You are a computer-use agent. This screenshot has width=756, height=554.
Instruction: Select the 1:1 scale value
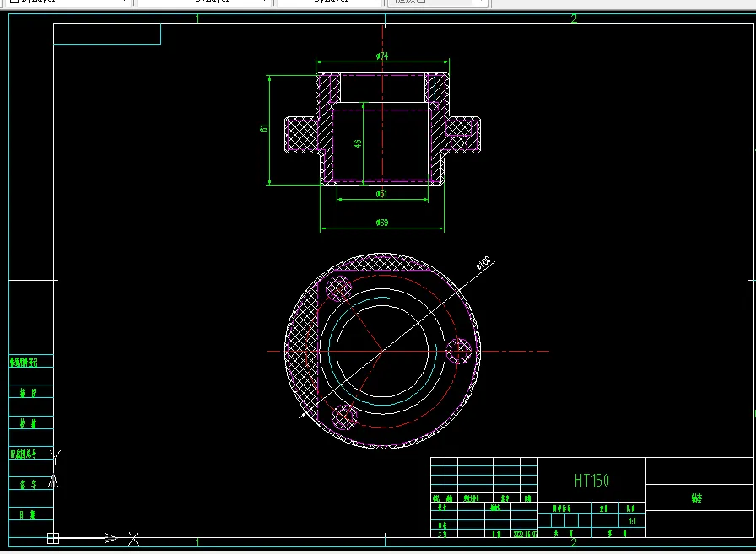point(632,521)
